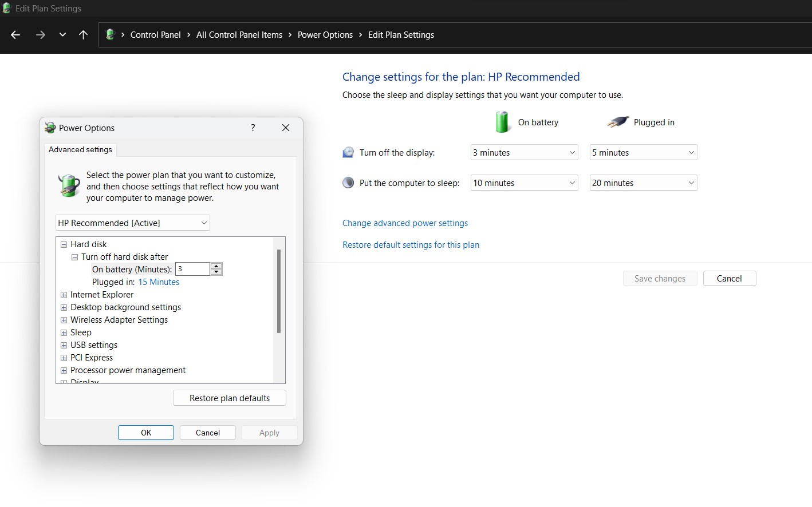
Task: Expand Processor power management
Action: 64,370
